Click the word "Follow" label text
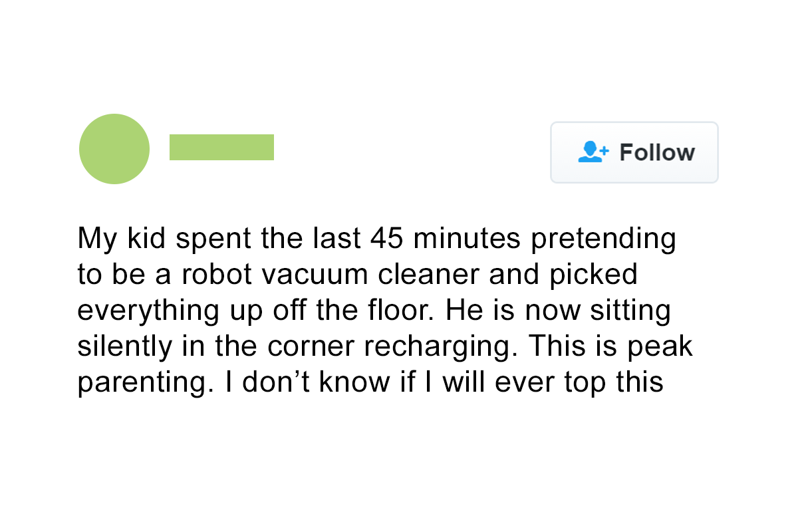Screen dimensions: 798x532 pos(657,152)
